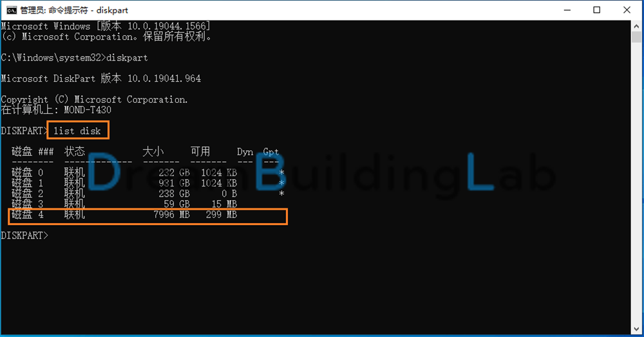Click the 磁盘 4 row with 7996 MB
Screen dimensions: 644x337
[x=147, y=216]
